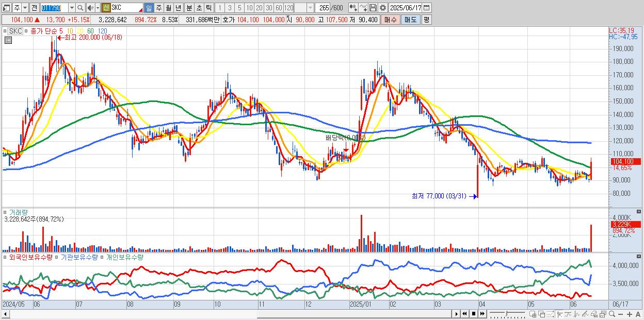
Task: Click the grid table icon below SKC label
Action: 7,40
